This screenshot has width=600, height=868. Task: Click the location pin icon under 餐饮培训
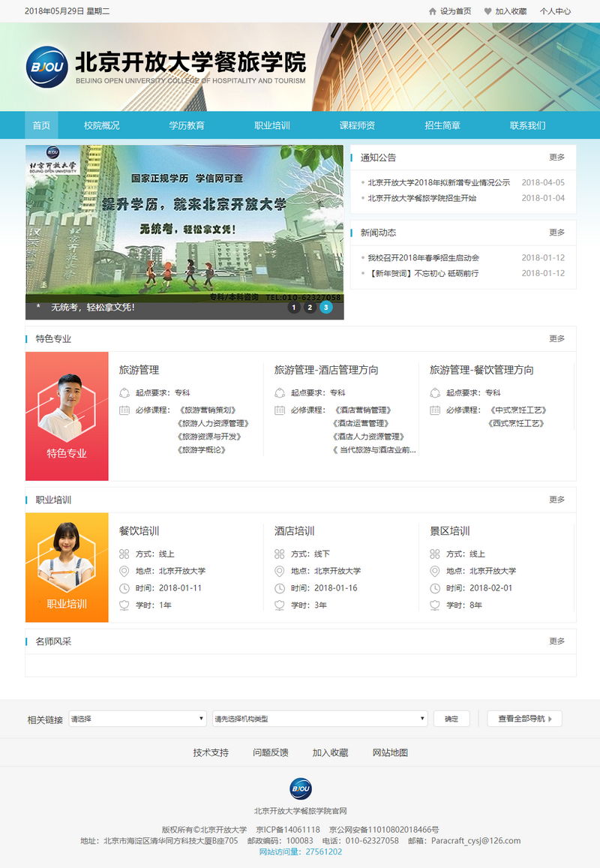point(124,571)
